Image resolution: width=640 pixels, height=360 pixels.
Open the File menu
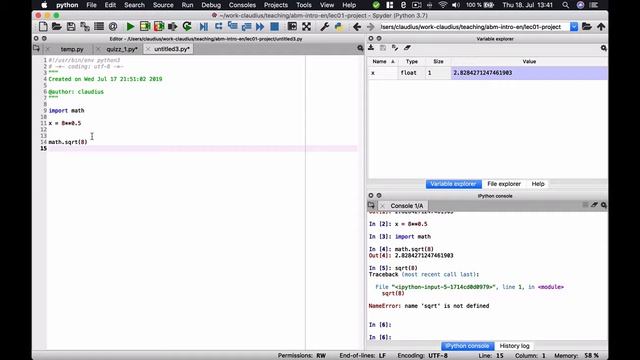coord(91,5)
